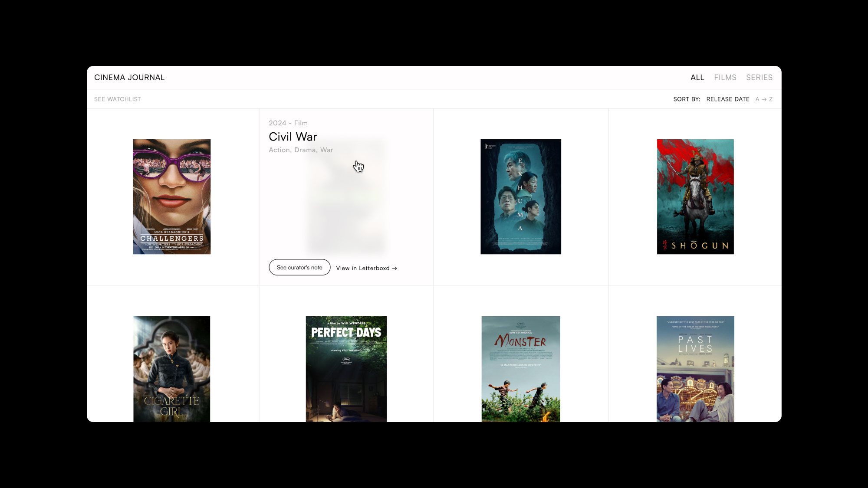Screen dimensions: 868x488
Task: Click the CINEMA JOURNAL site title
Action: pyautogui.click(x=129, y=78)
